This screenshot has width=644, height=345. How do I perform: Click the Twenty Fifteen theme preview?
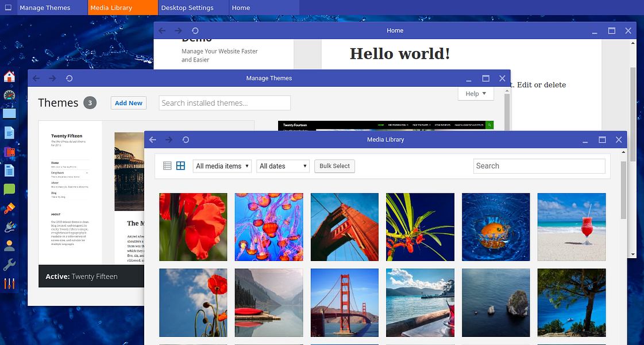pyautogui.click(x=91, y=193)
